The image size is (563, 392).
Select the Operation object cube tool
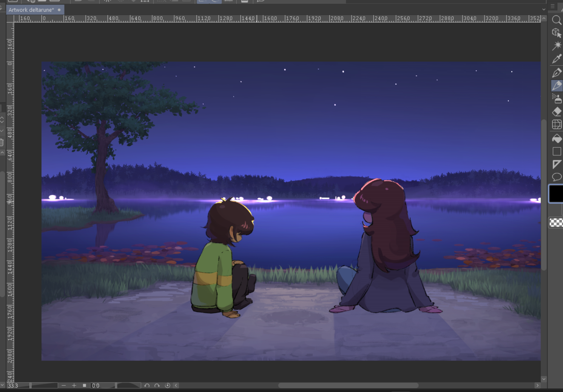pos(557,33)
